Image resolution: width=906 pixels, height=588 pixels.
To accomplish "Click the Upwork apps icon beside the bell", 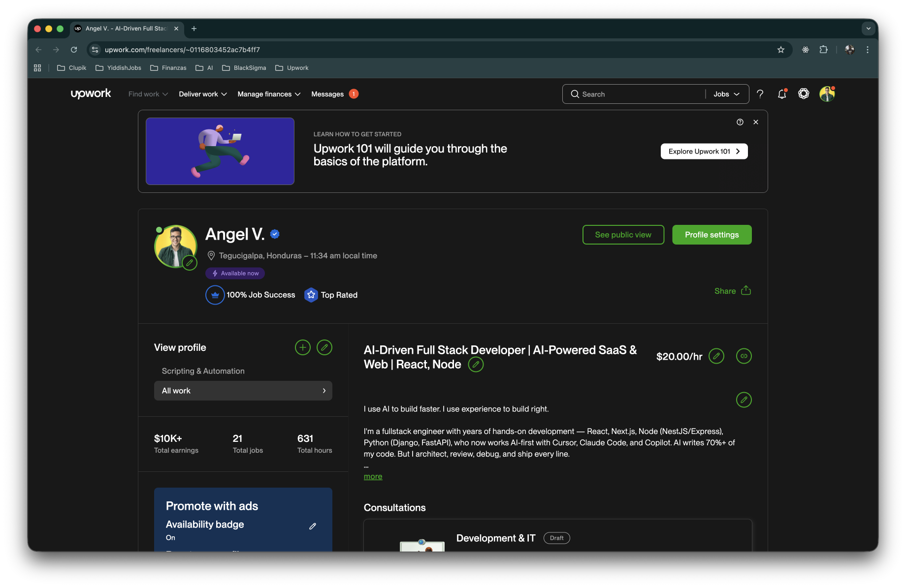I will click(804, 93).
